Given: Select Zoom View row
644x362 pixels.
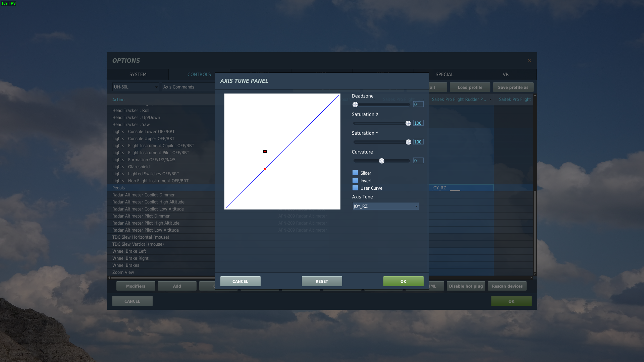Looking at the screenshot, I should 161,272.
